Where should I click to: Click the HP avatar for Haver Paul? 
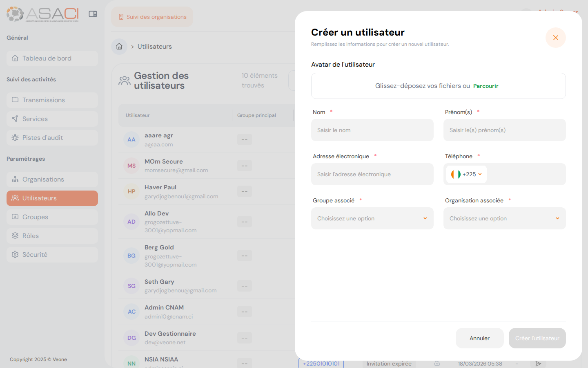[131, 191]
